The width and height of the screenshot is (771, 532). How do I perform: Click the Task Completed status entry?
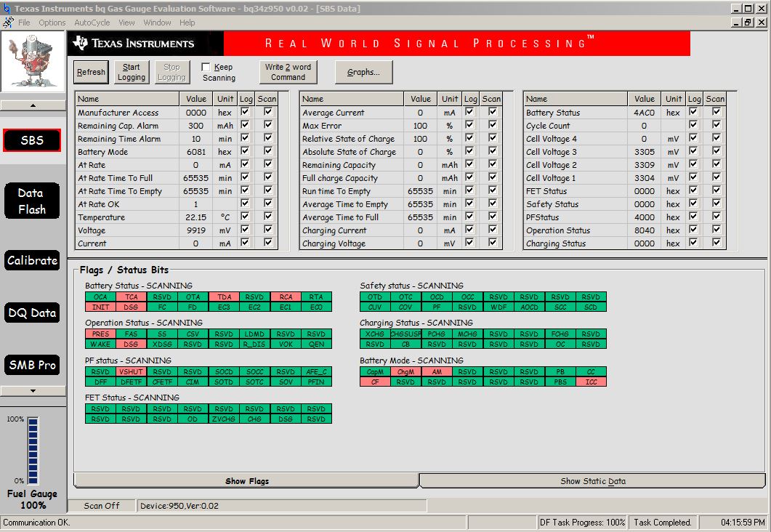(663, 522)
